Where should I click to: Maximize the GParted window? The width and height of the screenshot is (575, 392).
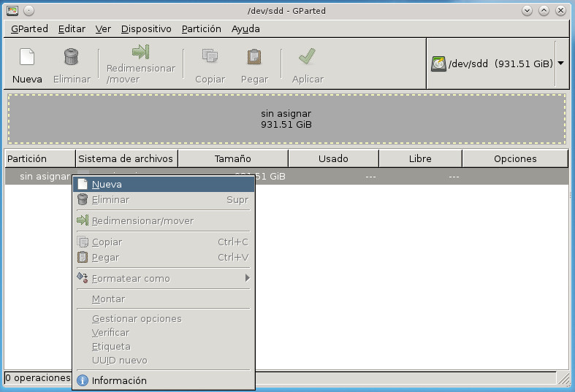pyautogui.click(x=544, y=11)
